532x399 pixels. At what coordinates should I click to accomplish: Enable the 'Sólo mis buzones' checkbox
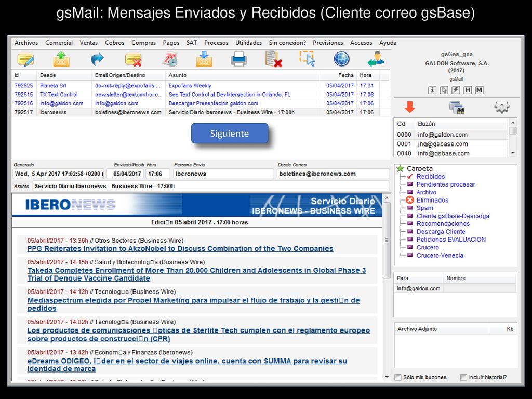point(398,377)
